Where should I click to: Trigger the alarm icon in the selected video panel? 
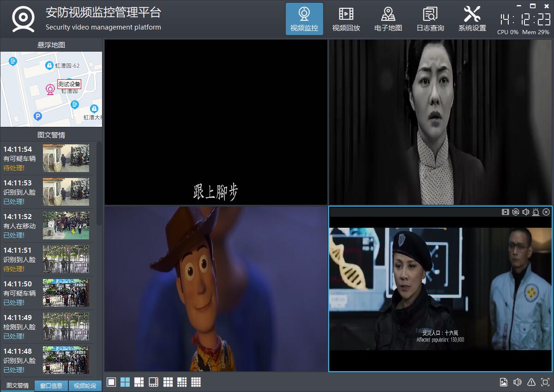click(536, 212)
